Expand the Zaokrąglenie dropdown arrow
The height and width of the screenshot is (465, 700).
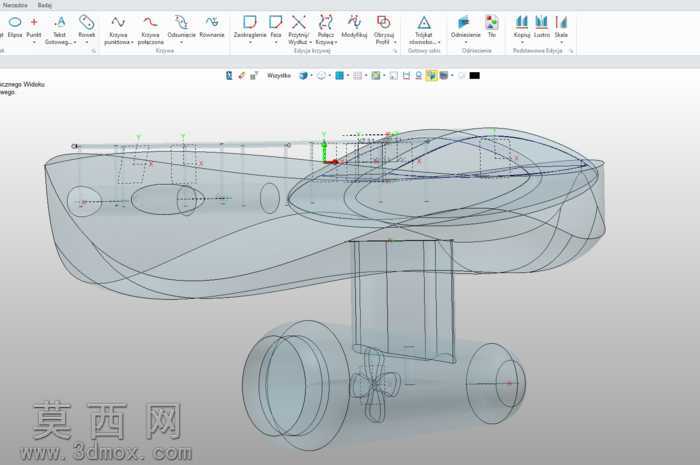250,42
